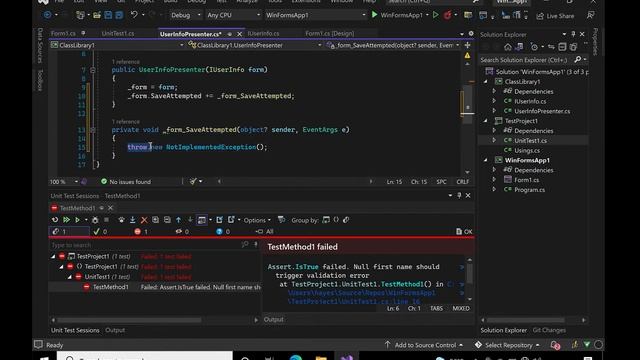Viewport: 640px width, 360px height.
Task: Click the Save file toolbar icon
Action: point(108,15)
